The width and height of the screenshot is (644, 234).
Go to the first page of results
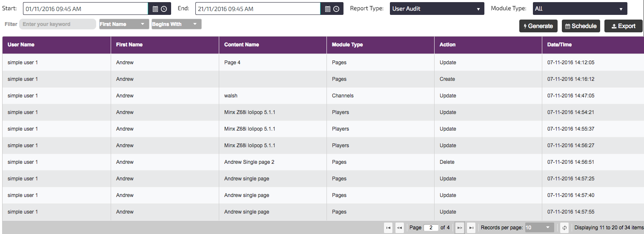tap(388, 228)
